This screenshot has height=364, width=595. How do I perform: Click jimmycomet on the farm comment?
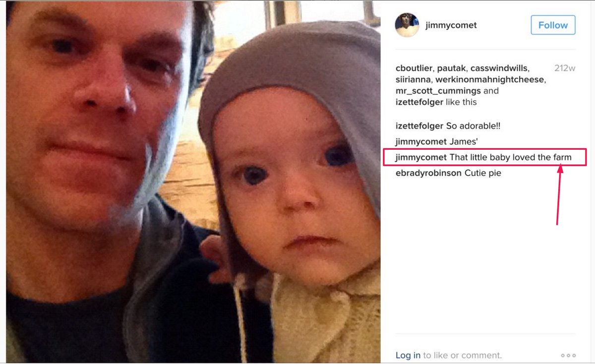tap(421, 158)
